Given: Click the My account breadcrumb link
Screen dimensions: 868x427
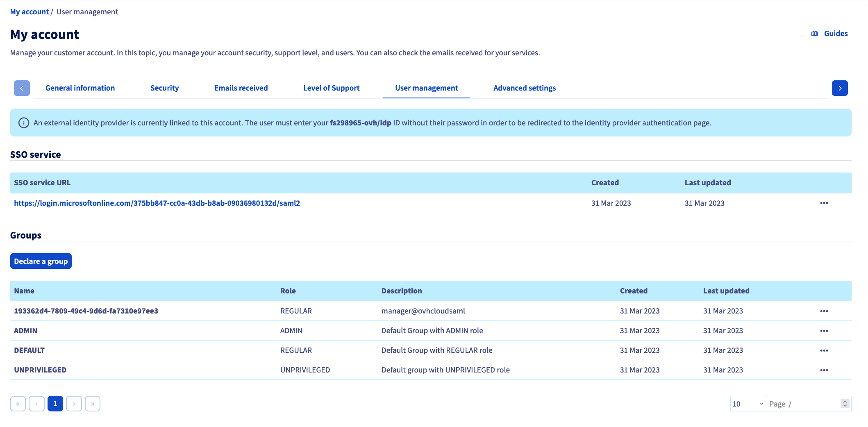Looking at the screenshot, I should tap(30, 12).
